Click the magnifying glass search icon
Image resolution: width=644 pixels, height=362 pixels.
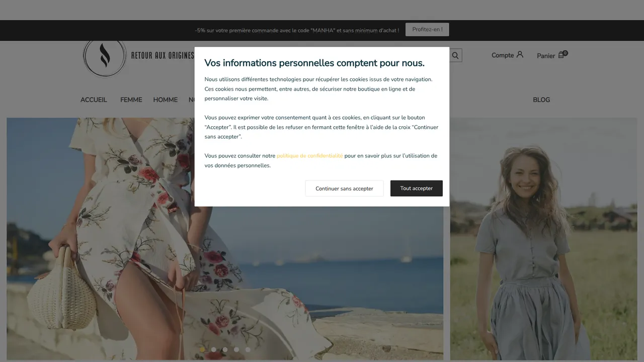click(455, 55)
